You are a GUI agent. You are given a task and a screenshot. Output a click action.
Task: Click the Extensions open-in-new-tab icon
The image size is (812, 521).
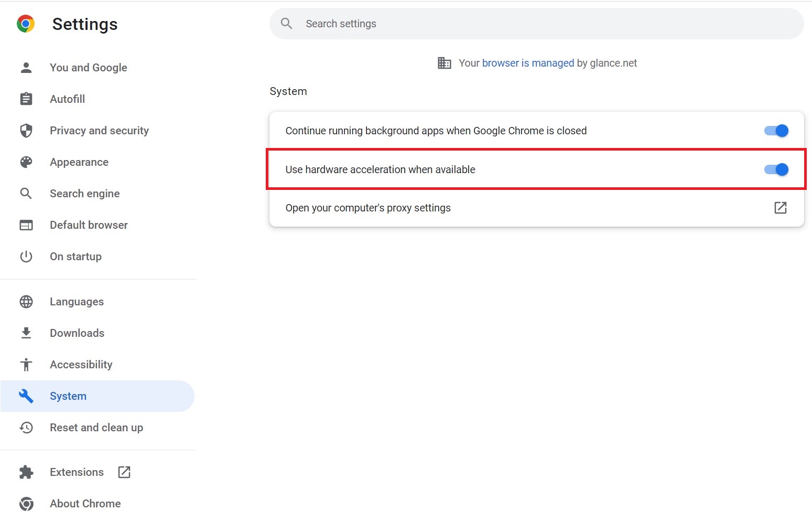(124, 472)
